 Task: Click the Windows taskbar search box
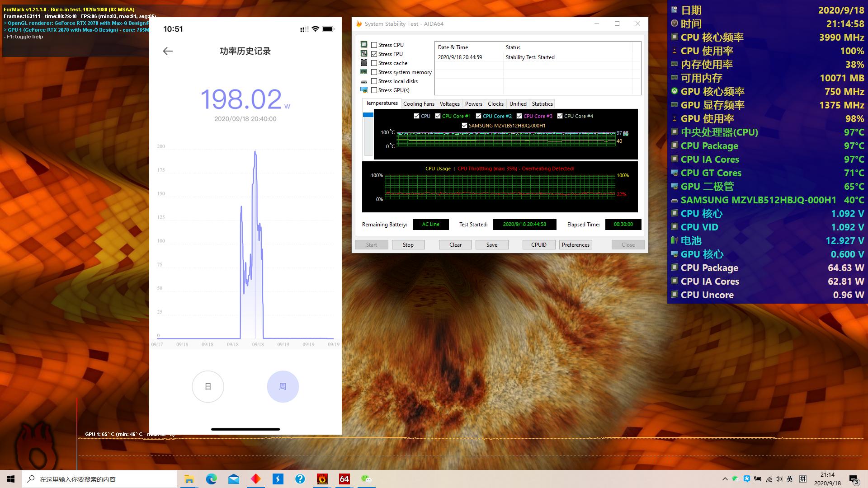point(99,479)
